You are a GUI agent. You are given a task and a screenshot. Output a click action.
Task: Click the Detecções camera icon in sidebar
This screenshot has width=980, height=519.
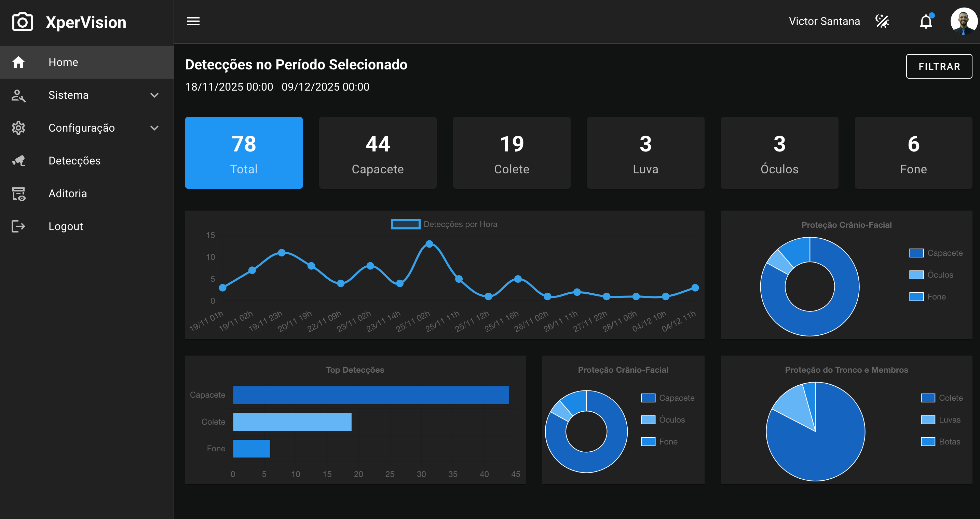click(x=18, y=161)
